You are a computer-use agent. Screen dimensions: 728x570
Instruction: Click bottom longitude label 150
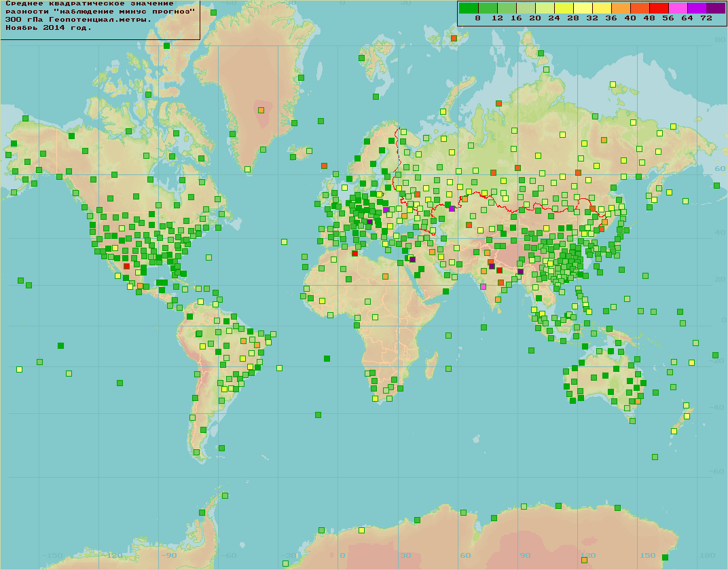(648, 556)
